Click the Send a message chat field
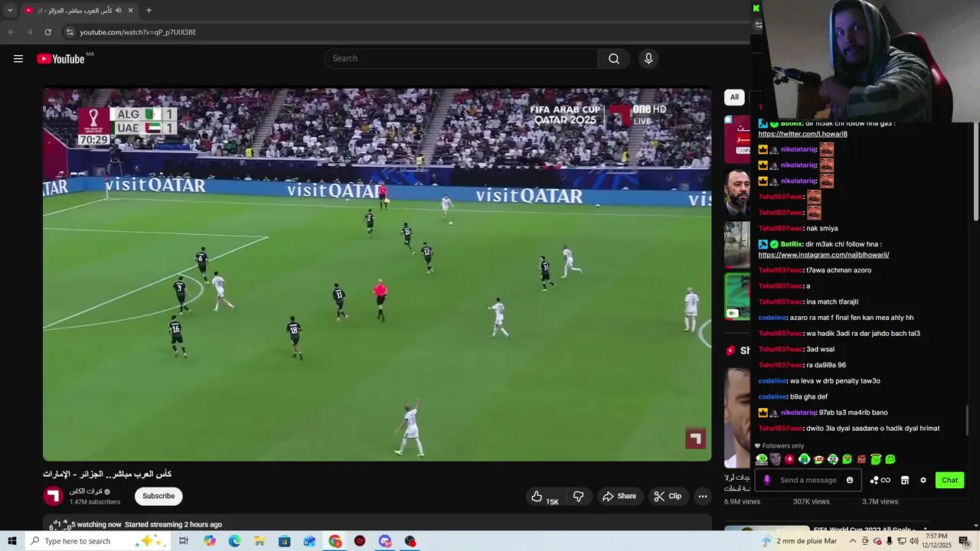Viewport: 980px width, 551px height. coord(808,481)
